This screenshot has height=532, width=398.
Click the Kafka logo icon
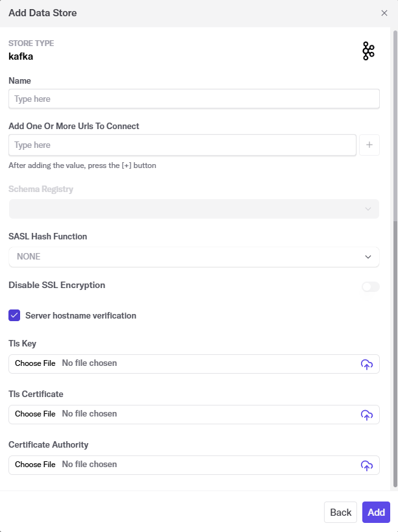[x=369, y=51]
